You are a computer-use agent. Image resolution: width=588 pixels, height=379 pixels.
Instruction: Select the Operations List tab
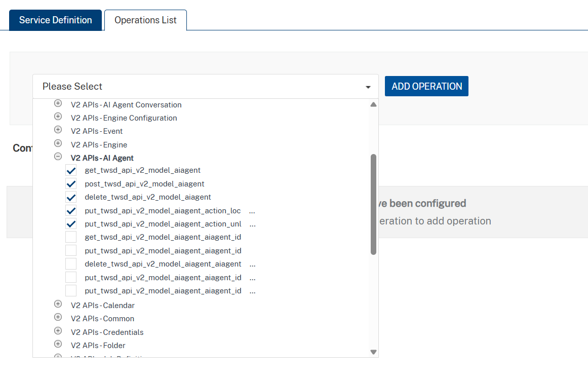tap(145, 20)
